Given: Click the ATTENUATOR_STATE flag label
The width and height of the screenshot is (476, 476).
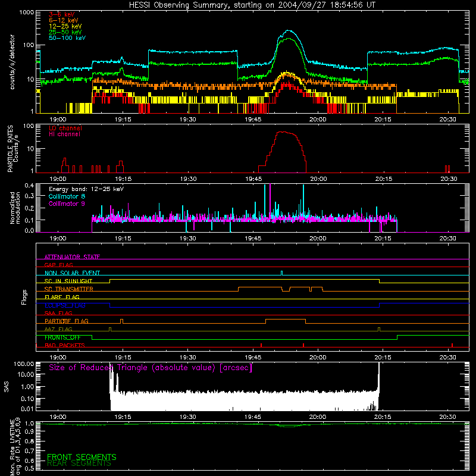Looking at the screenshot, I should coord(72,257).
